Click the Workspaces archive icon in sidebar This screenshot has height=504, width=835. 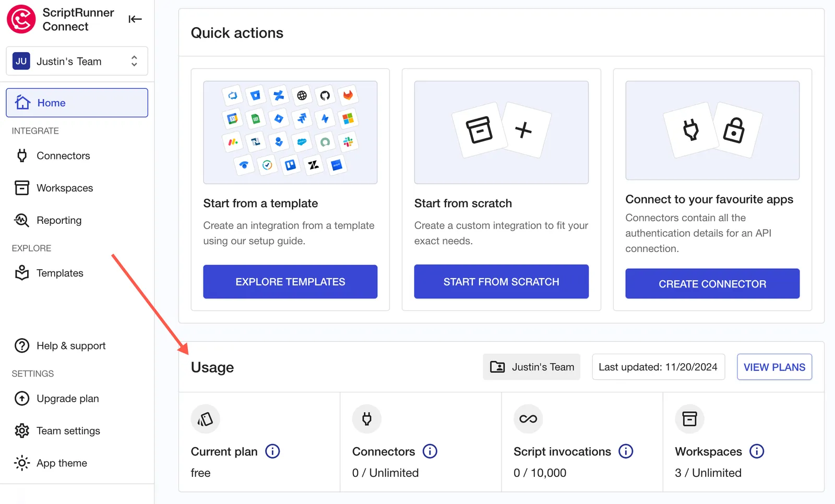22,188
